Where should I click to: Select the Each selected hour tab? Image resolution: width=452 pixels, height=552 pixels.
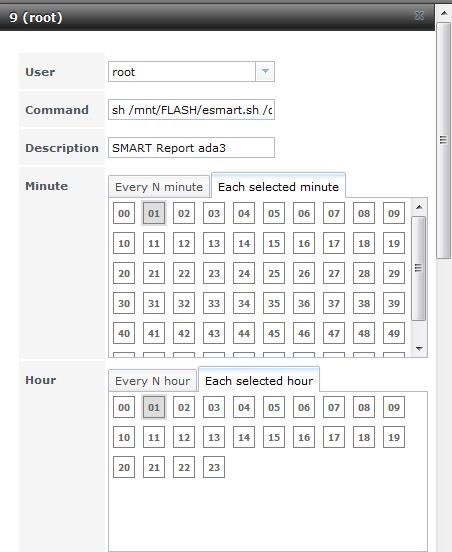259,380
